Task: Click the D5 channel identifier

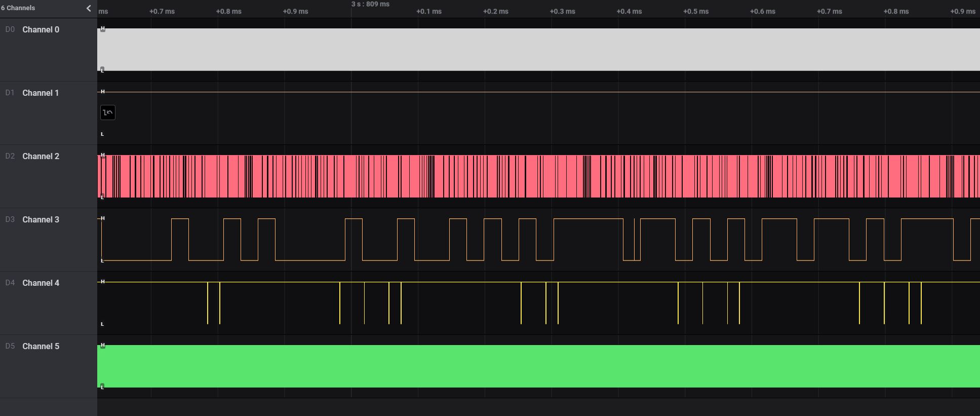Action: coord(10,347)
